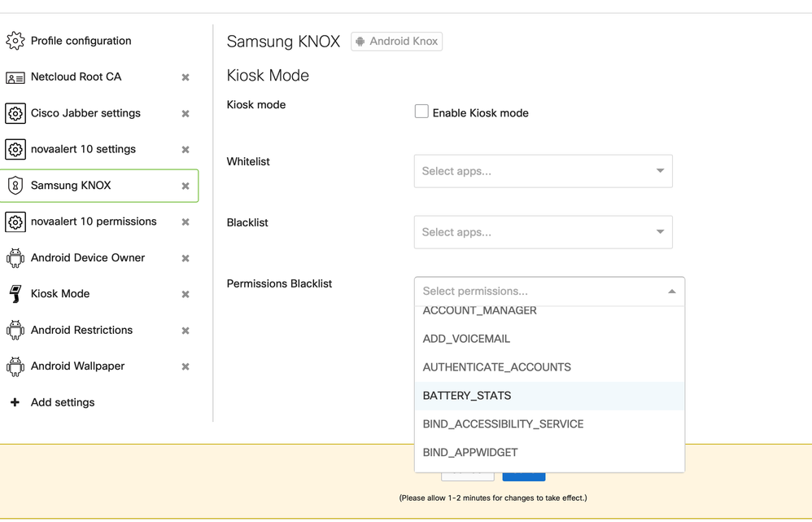Remove the Cisco Jabber settings entry
Viewport: 812px width, 522px height.
click(186, 113)
